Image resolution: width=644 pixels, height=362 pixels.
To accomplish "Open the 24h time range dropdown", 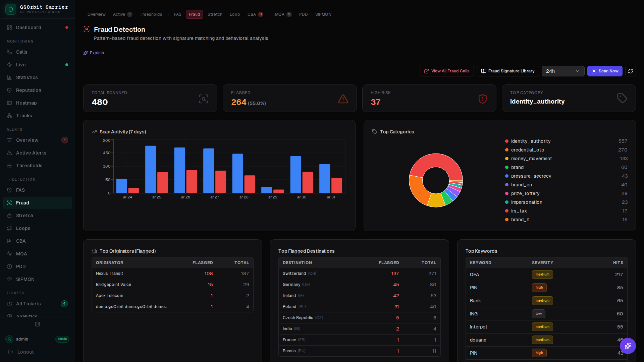I will pyautogui.click(x=563, y=71).
